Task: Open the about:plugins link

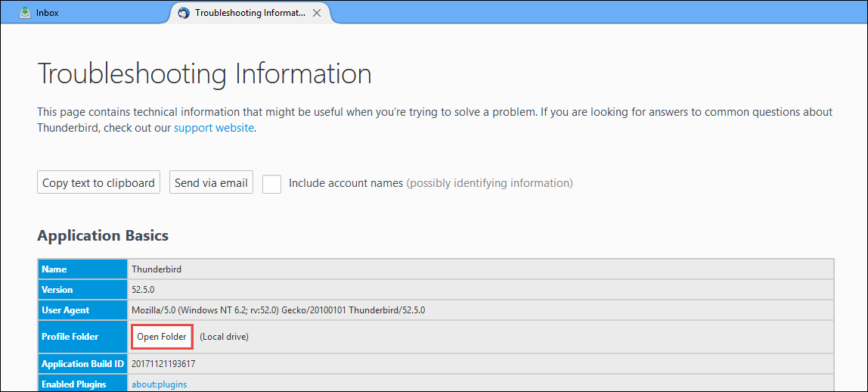Action: pos(160,384)
